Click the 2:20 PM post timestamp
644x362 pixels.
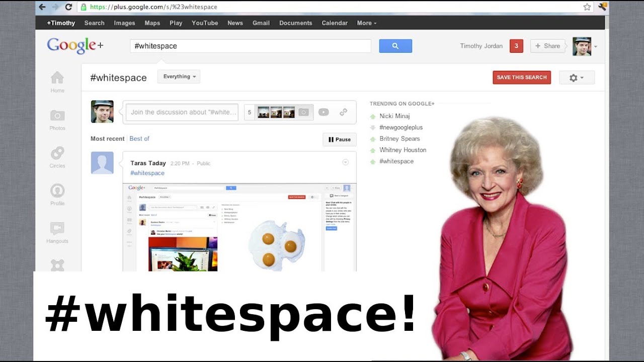(x=180, y=163)
